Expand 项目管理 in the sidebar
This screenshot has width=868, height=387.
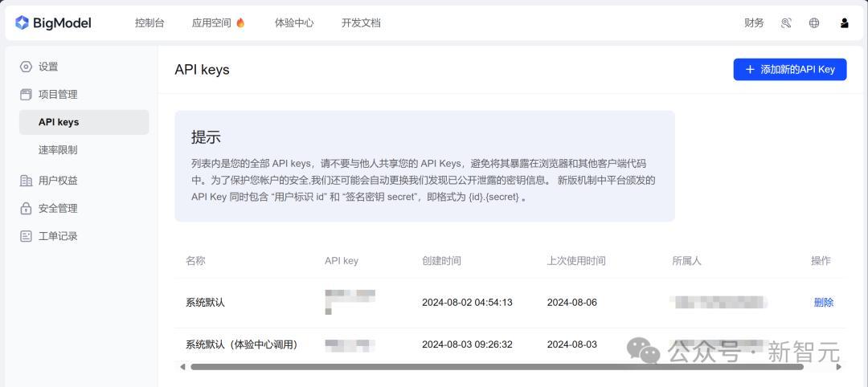58,95
